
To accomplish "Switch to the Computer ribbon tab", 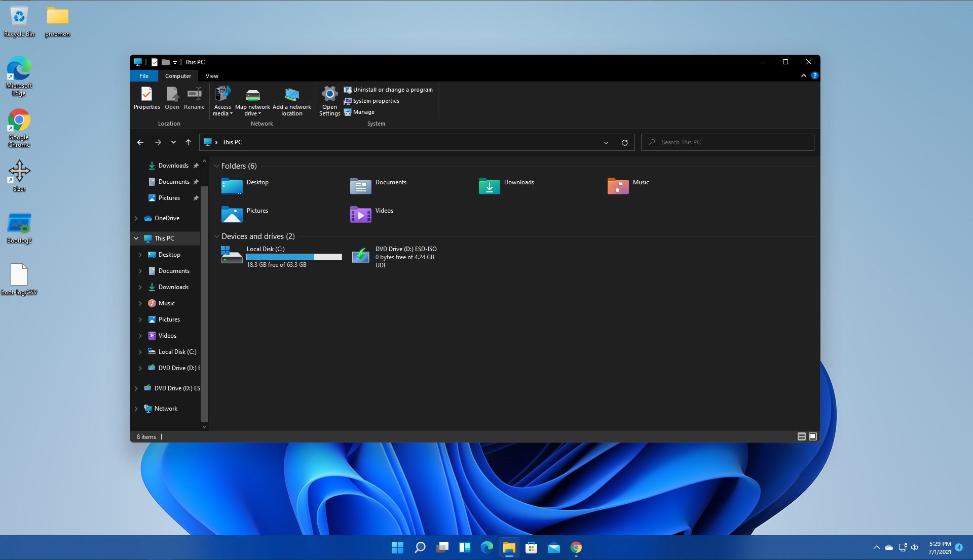I will click(x=177, y=75).
